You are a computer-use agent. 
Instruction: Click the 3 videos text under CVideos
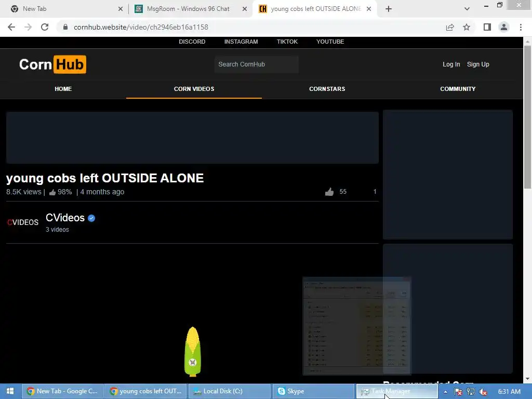(x=57, y=230)
